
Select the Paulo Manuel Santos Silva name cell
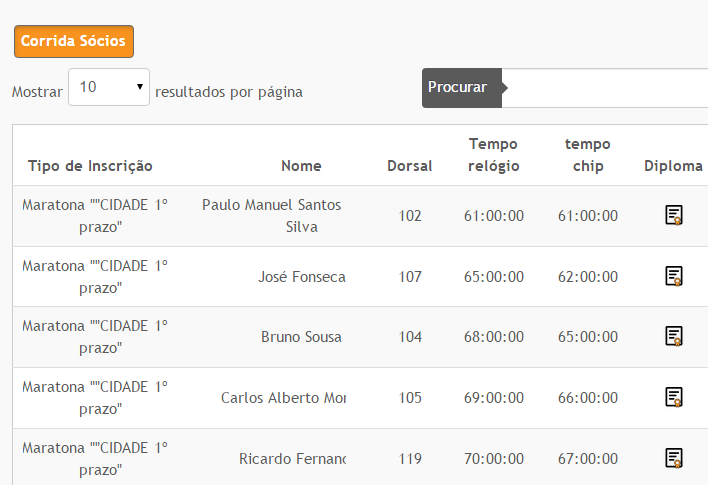[272, 216]
